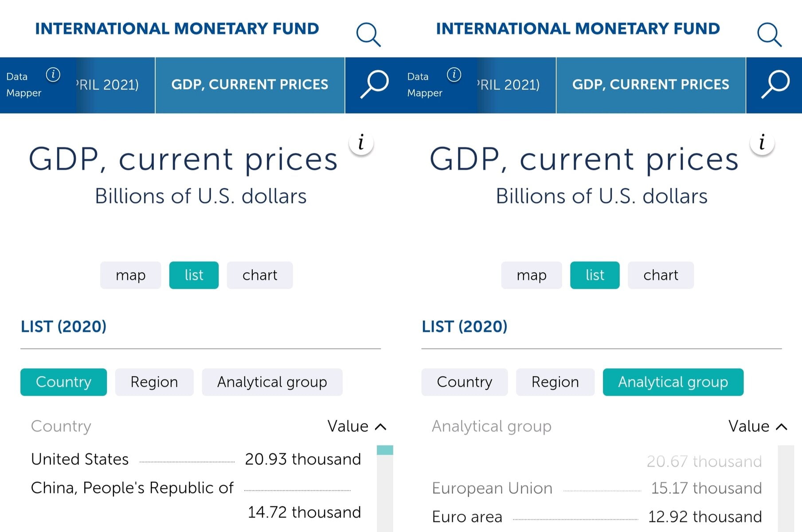Image resolution: width=802 pixels, height=532 pixels.
Task: Toggle Value sort order in Country list
Action: pos(356,426)
